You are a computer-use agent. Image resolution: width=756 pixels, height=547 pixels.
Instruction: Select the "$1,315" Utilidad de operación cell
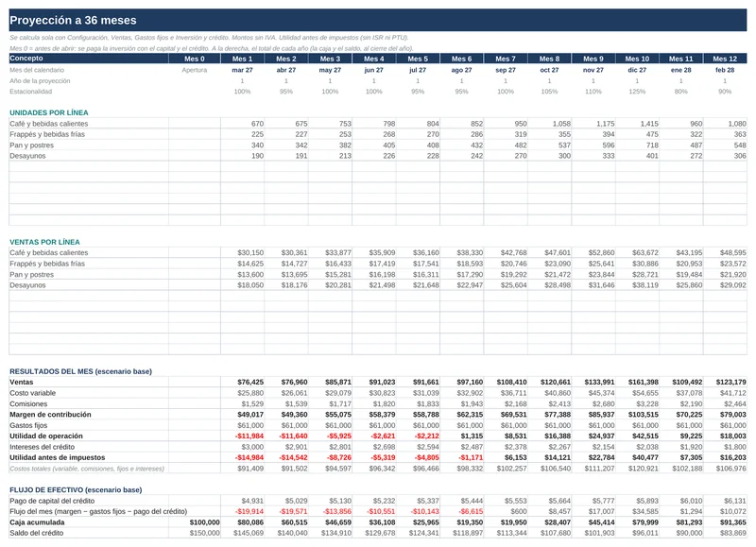click(462, 436)
